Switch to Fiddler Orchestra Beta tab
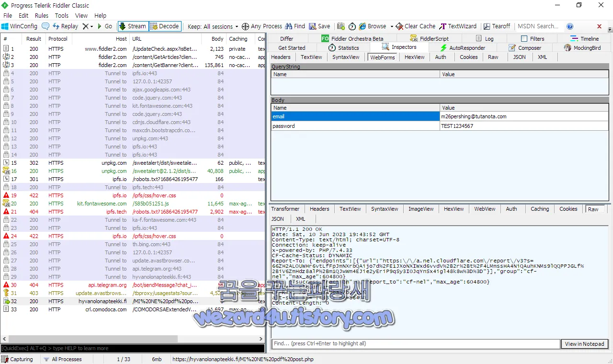613x364 pixels. point(352,39)
